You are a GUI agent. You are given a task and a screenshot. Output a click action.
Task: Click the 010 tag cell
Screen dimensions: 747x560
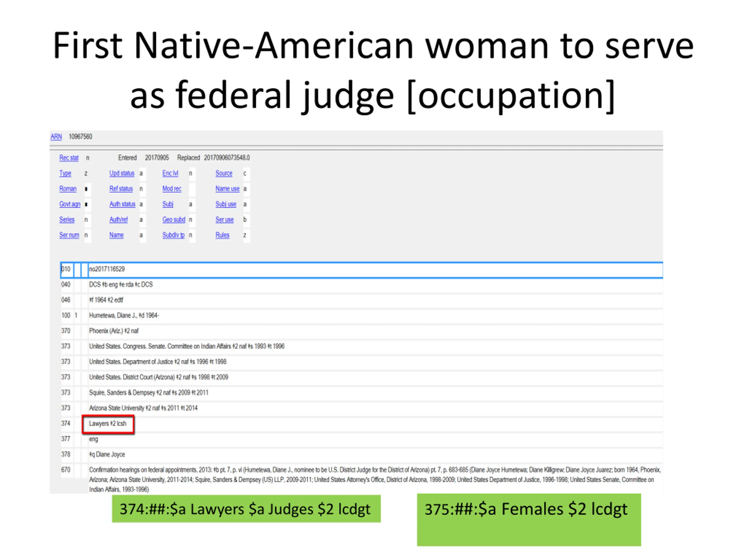pyautogui.click(x=67, y=269)
